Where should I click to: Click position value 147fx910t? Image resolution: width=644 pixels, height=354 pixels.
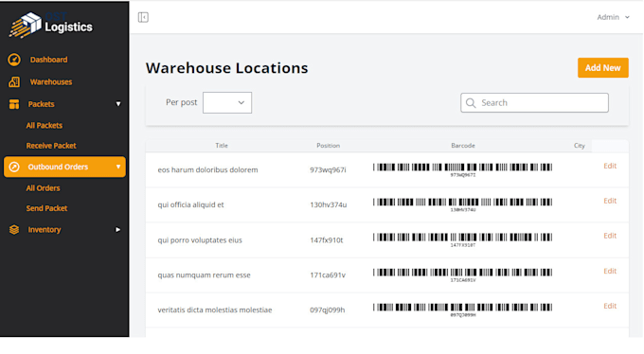(x=327, y=240)
